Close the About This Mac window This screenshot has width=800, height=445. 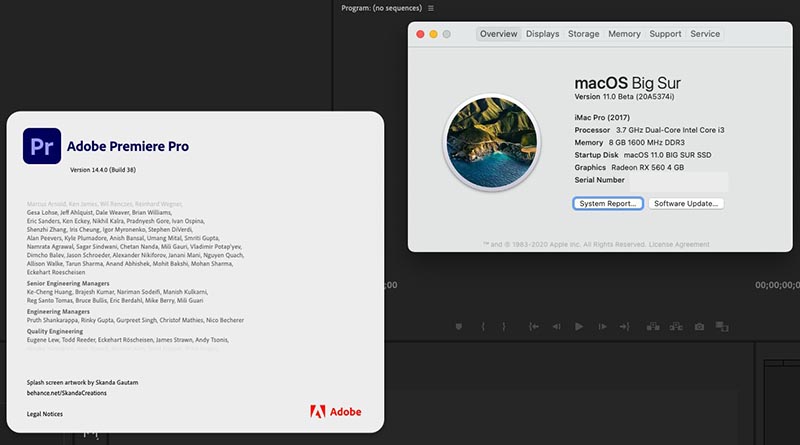pyautogui.click(x=420, y=34)
